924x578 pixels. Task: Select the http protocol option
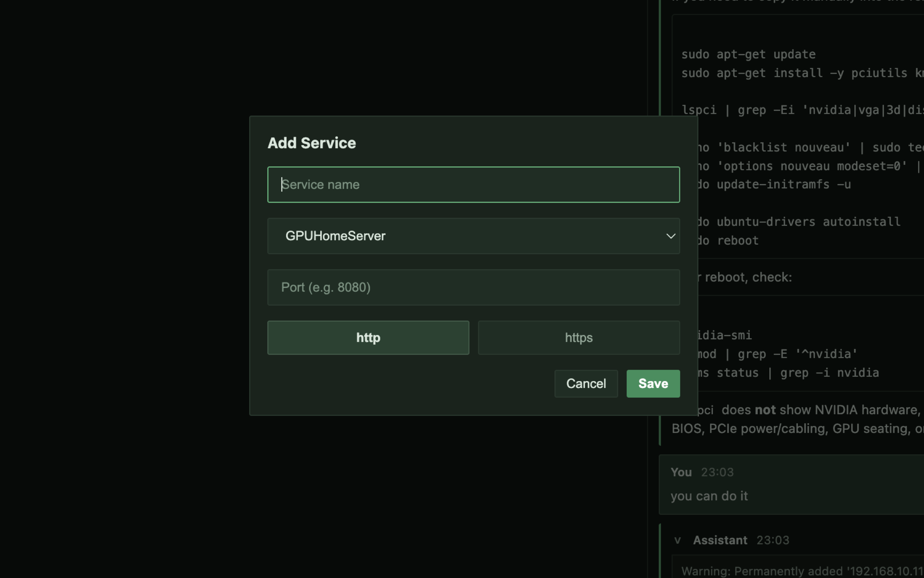pyautogui.click(x=368, y=337)
